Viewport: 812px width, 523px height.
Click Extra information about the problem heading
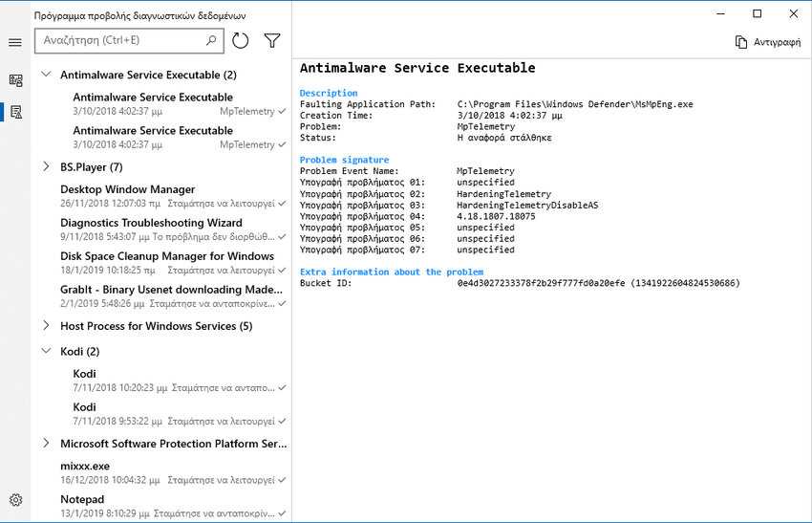coord(392,272)
